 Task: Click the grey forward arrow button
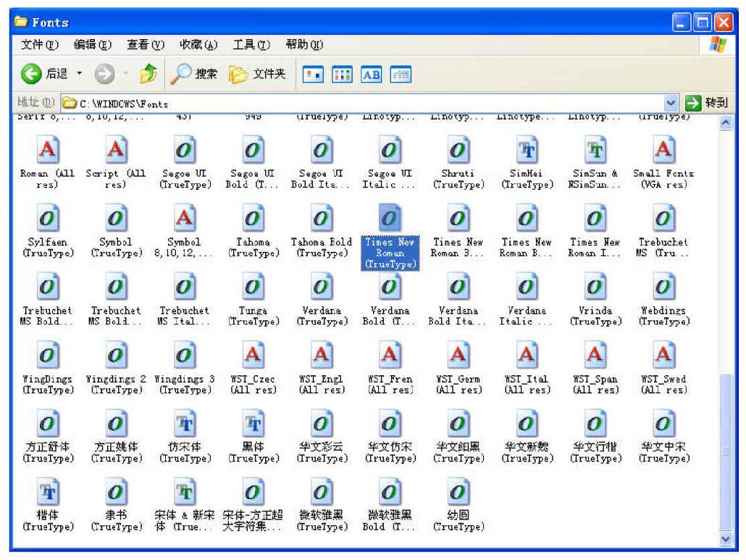(x=104, y=74)
